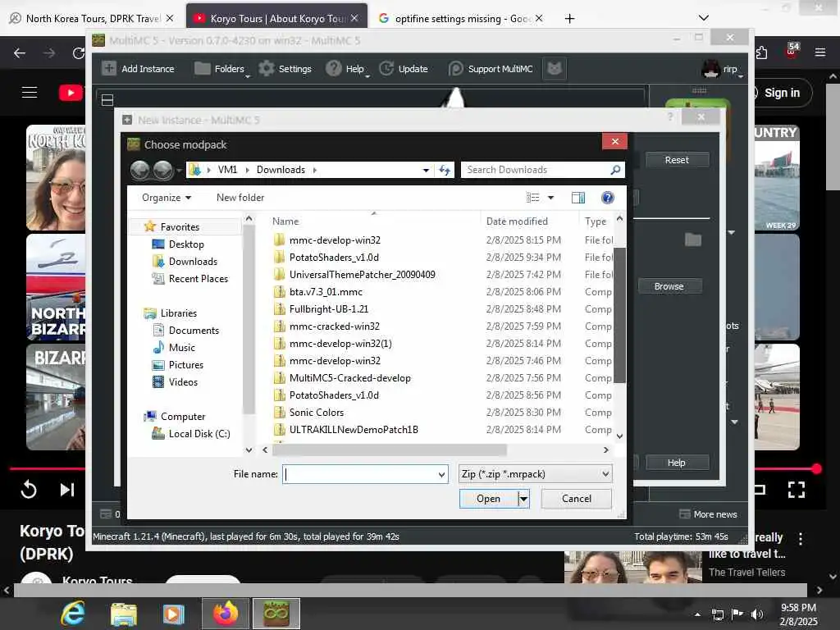Toggle the preview pane icon

point(578,198)
